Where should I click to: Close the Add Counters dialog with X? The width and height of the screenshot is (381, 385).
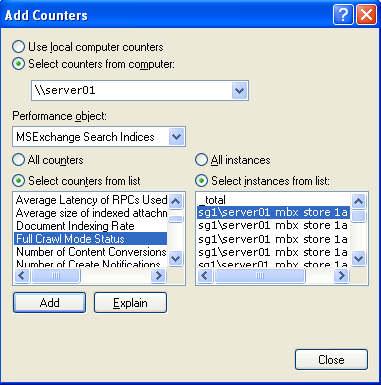pyautogui.click(x=366, y=15)
